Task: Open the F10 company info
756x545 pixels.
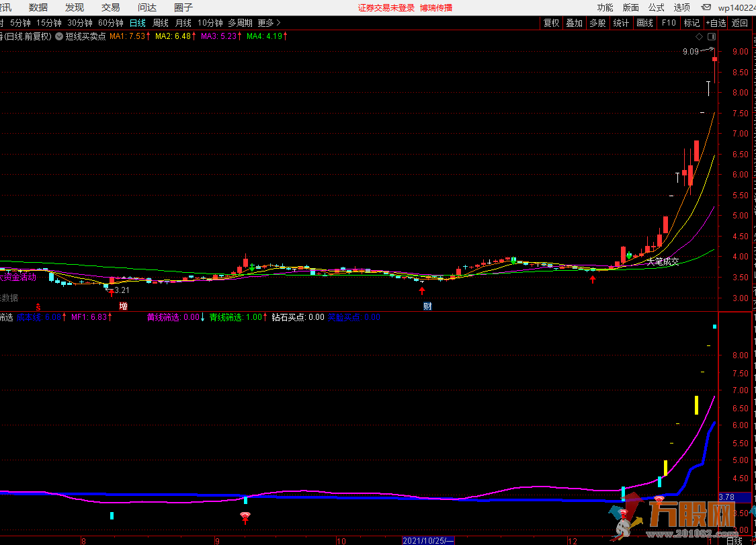Action: point(668,23)
